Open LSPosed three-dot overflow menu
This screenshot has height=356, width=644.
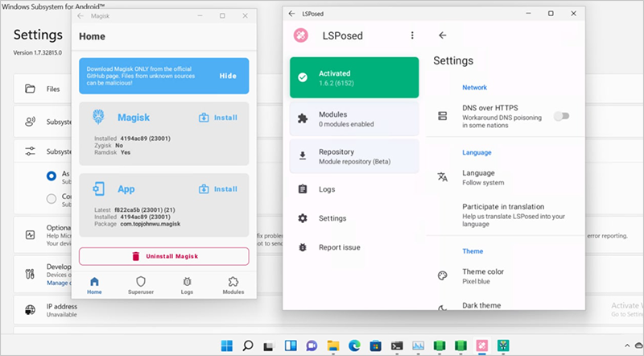click(x=412, y=35)
